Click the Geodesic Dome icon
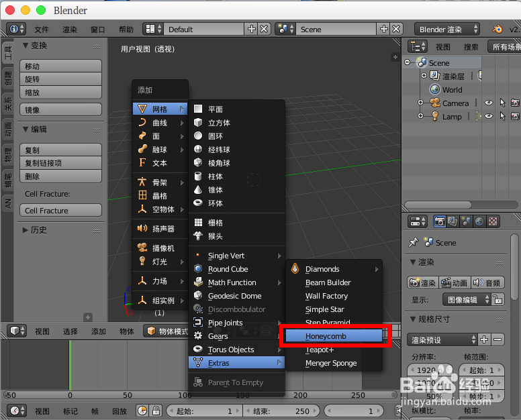 point(198,295)
